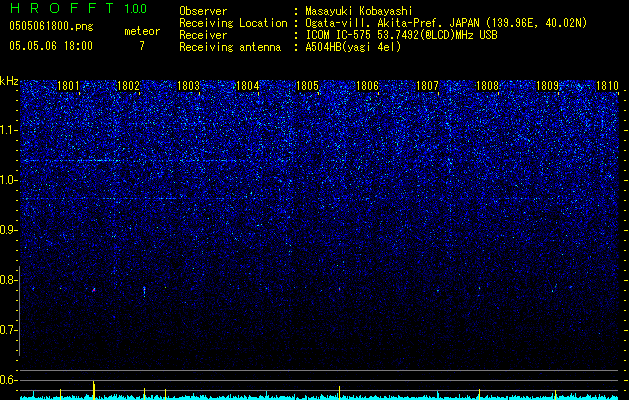
Task: Click the 1807 time marker
Action: 427,86
